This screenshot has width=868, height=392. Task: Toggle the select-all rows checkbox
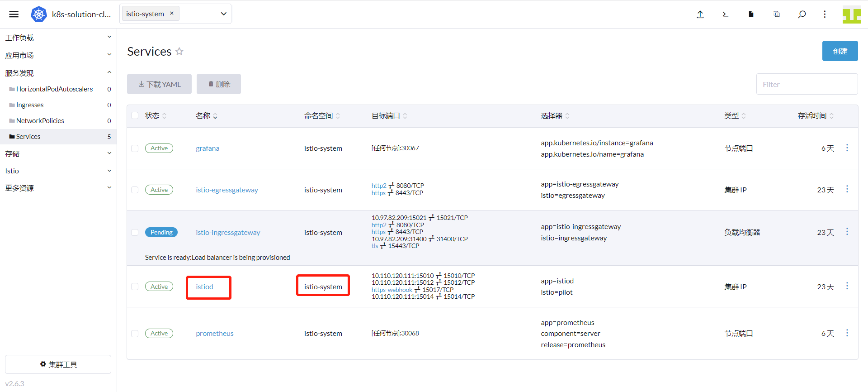pos(135,115)
